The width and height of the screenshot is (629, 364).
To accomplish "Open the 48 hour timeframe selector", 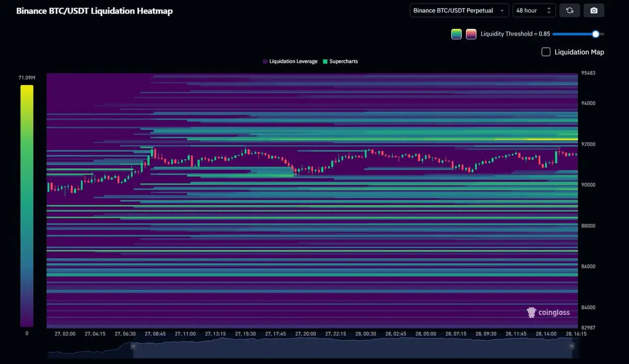I will (x=534, y=10).
